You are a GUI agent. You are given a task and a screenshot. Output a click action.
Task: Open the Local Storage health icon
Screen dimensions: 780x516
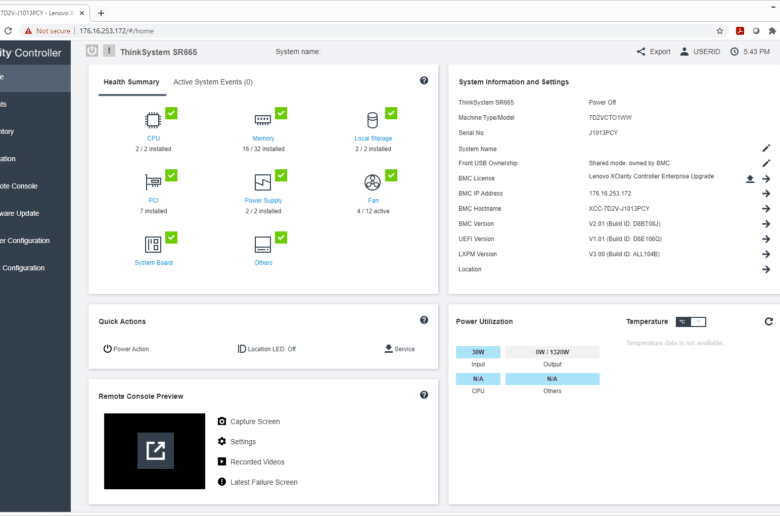(x=373, y=120)
